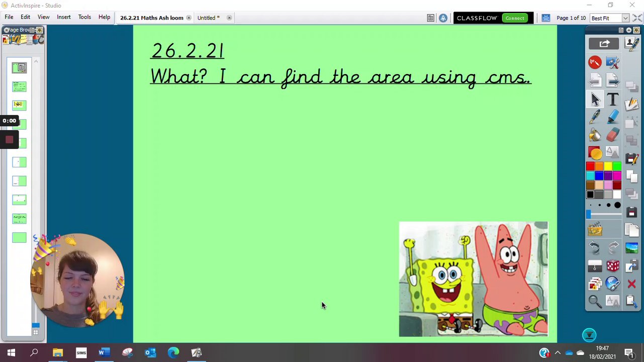Go to the next page arrow
644x362 pixels.
click(613, 80)
